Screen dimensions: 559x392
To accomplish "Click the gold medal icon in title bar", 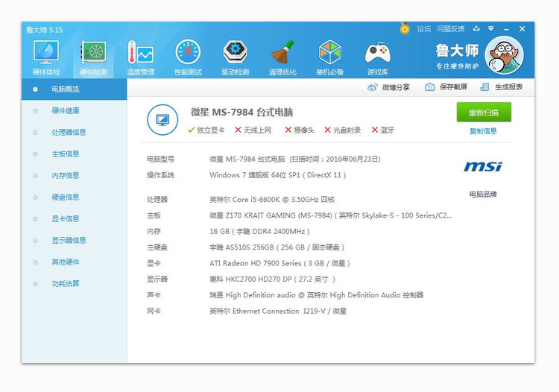I will point(405,29).
